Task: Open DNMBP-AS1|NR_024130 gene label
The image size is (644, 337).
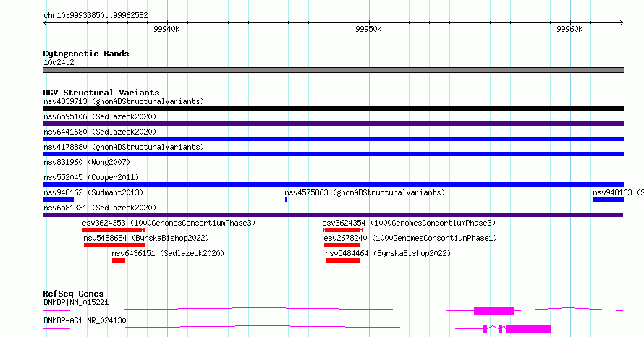Action: tap(85, 320)
